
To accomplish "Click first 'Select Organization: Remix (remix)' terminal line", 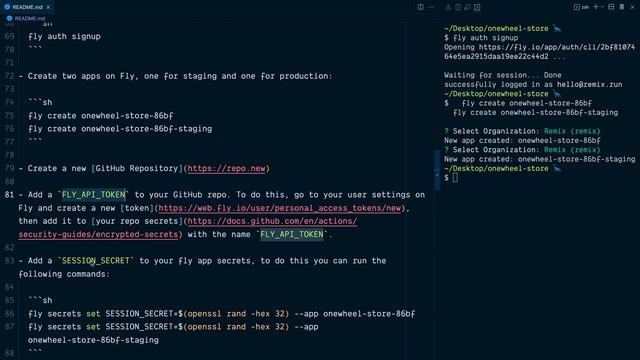I will tap(522, 131).
